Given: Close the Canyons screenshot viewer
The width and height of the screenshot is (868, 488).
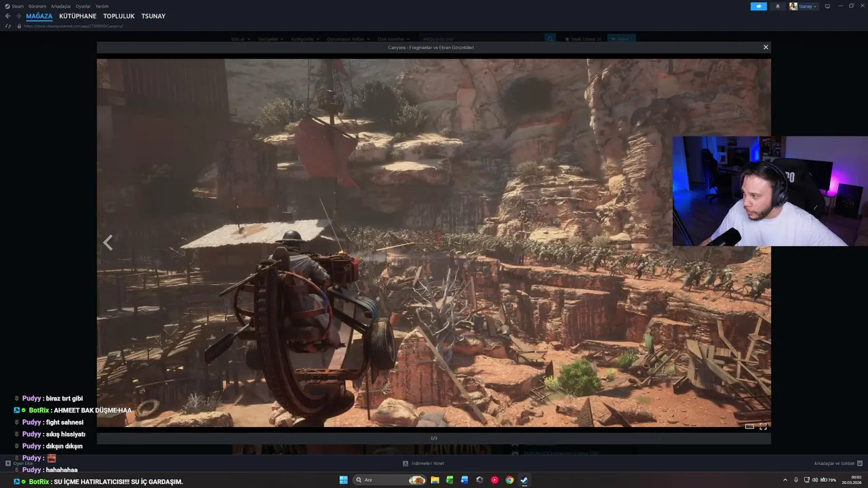Looking at the screenshot, I should tap(766, 47).
